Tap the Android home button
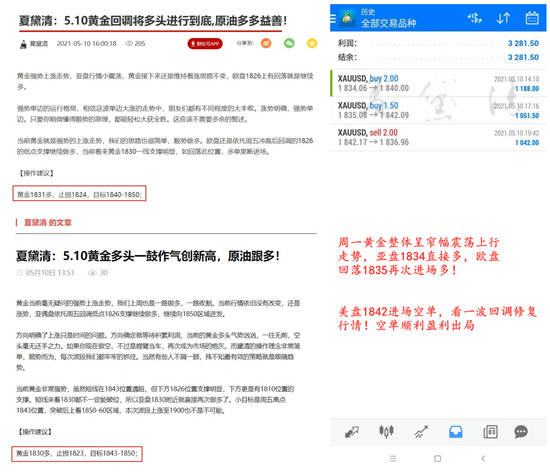Screen dimensions: 550x475 pos(437,459)
